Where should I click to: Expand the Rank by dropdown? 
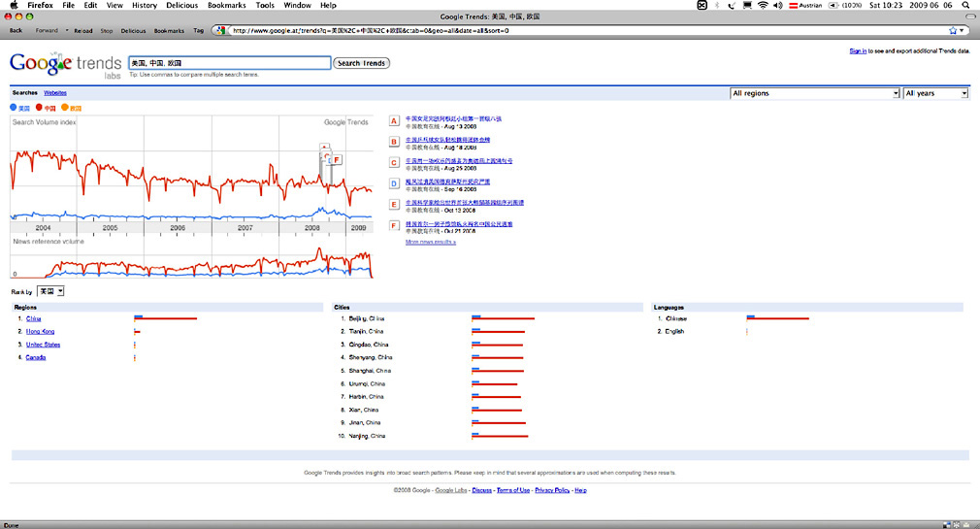(50, 290)
